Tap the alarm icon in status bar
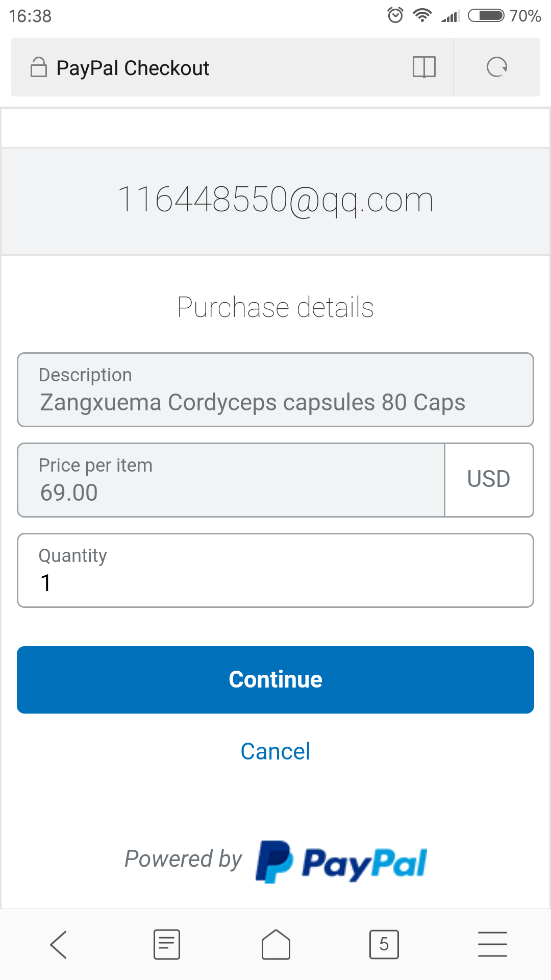 pos(395,16)
